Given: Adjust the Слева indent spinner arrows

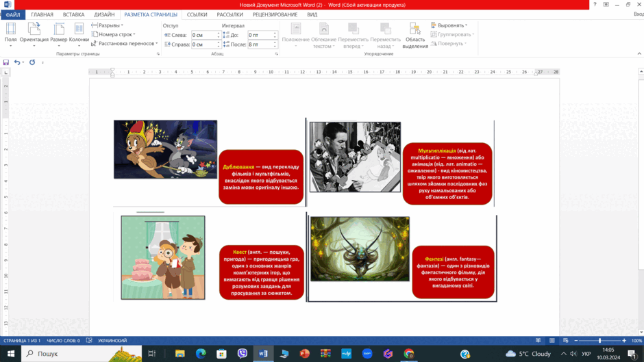Looking at the screenshot, I should (219, 35).
